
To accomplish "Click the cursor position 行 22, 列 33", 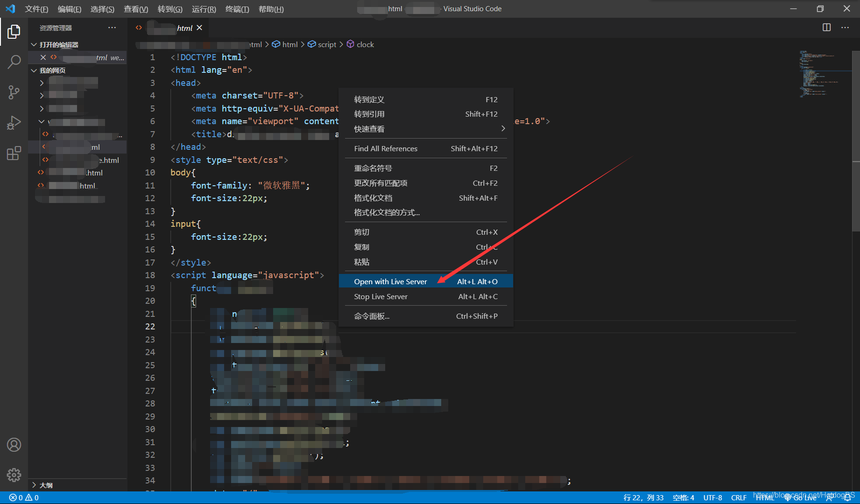I will [643, 497].
